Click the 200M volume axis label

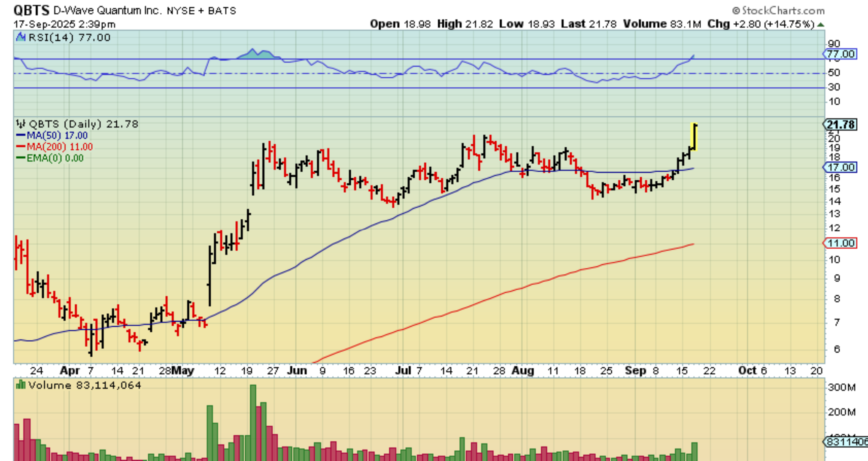coord(841,412)
